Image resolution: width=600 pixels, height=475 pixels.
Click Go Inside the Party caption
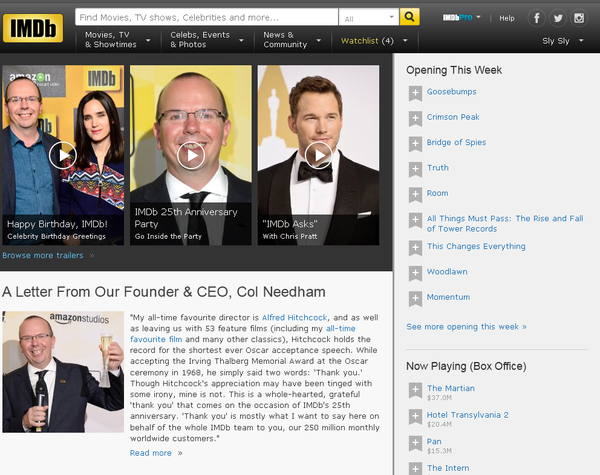pos(168,236)
